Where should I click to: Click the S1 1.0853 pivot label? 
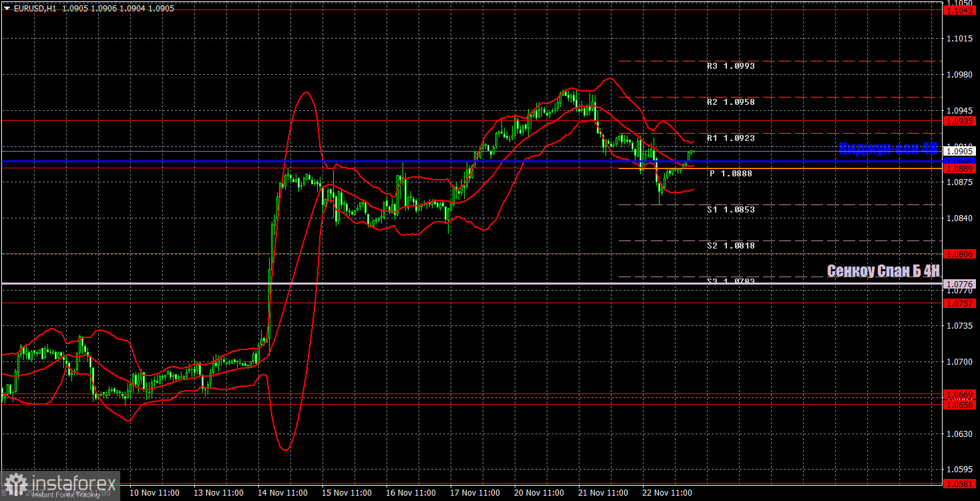click(x=730, y=210)
